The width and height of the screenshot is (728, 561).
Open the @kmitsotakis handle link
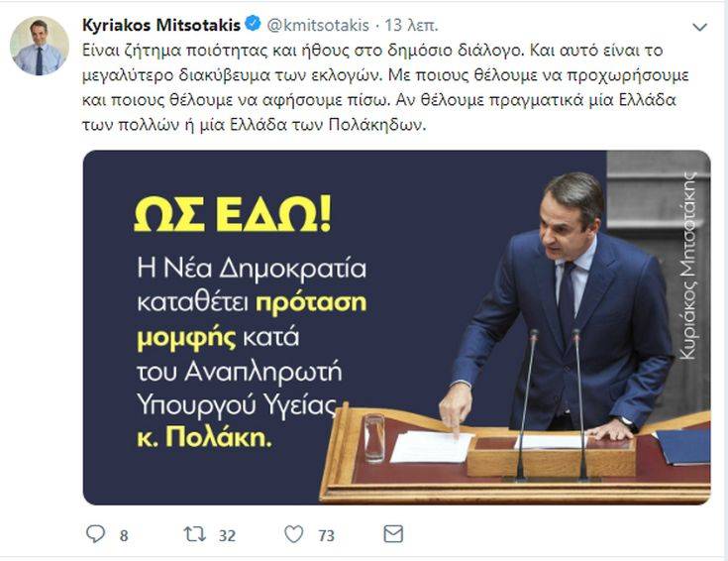click(x=318, y=25)
